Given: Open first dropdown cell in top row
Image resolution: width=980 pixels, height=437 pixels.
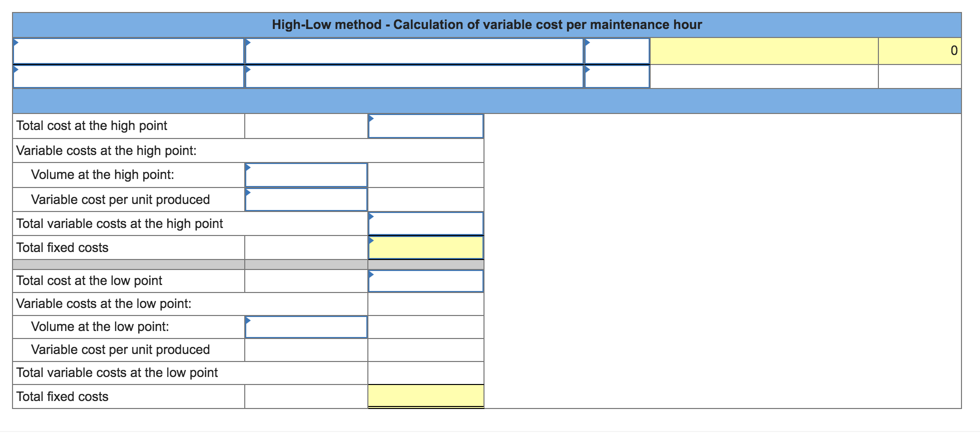Looking at the screenshot, I should click(x=128, y=50).
